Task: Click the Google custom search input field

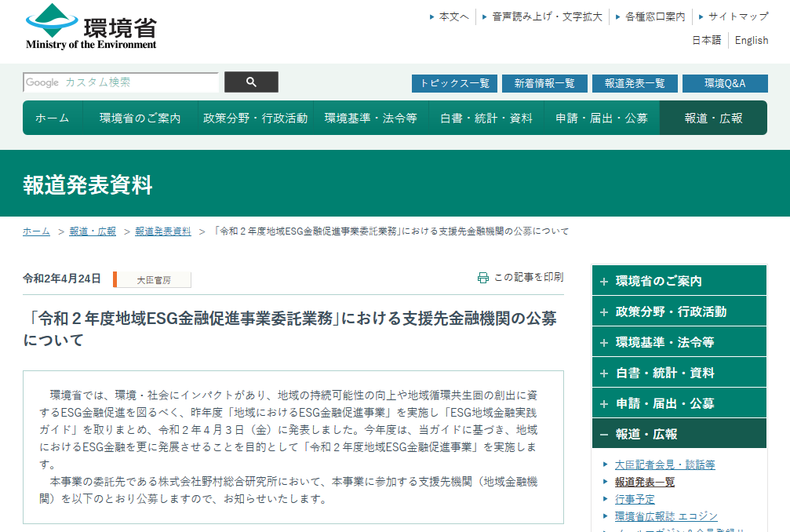Action: click(x=121, y=82)
